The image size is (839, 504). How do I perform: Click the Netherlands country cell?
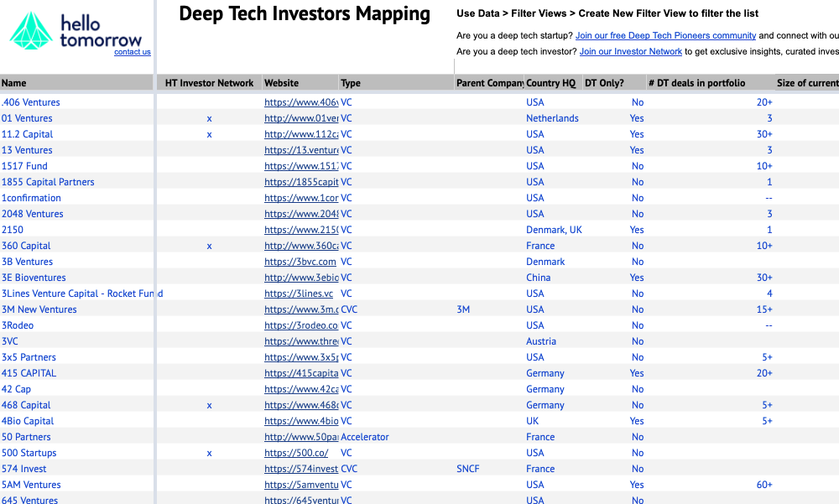(552, 118)
